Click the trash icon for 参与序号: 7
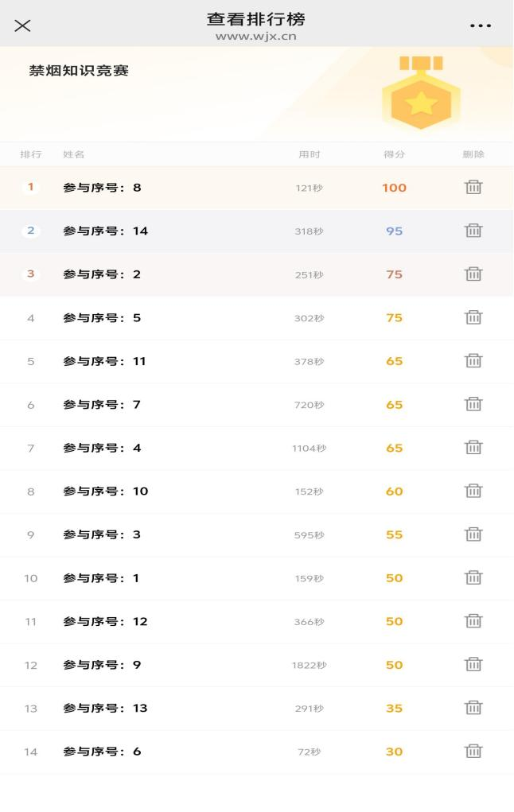Screen dimensions: 514x812 click(473, 404)
